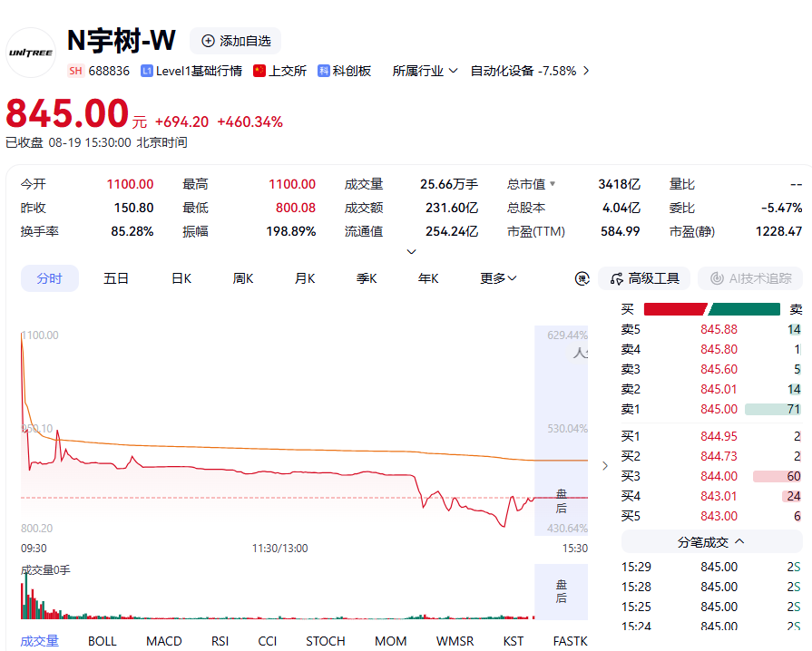Click the 卖1 volume bar showing 71
Viewport: 812px width, 651px height.
(773, 409)
